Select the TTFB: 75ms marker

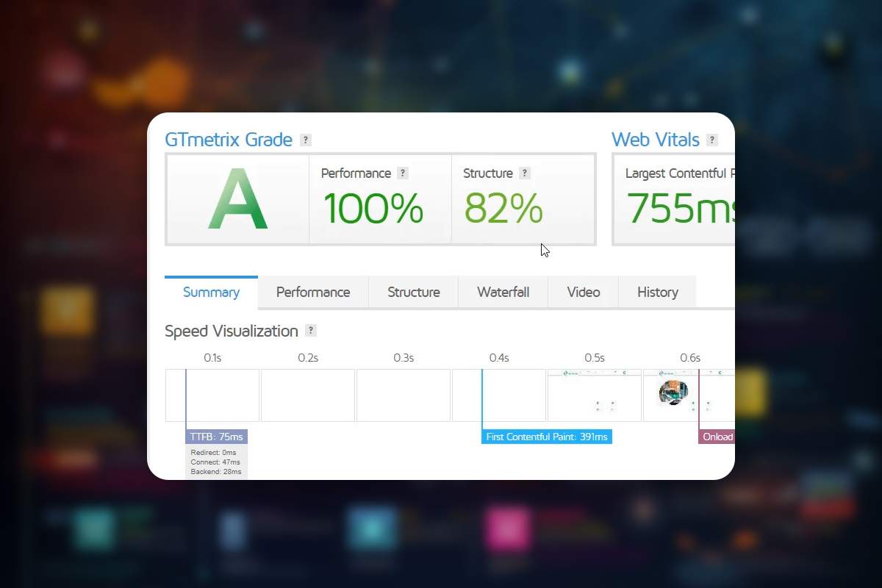tap(216, 437)
